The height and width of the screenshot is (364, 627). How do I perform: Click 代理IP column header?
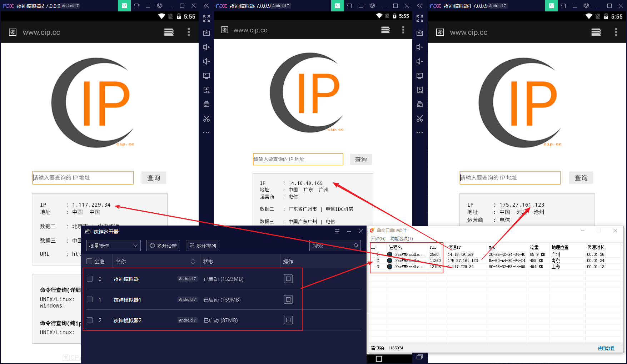point(467,247)
